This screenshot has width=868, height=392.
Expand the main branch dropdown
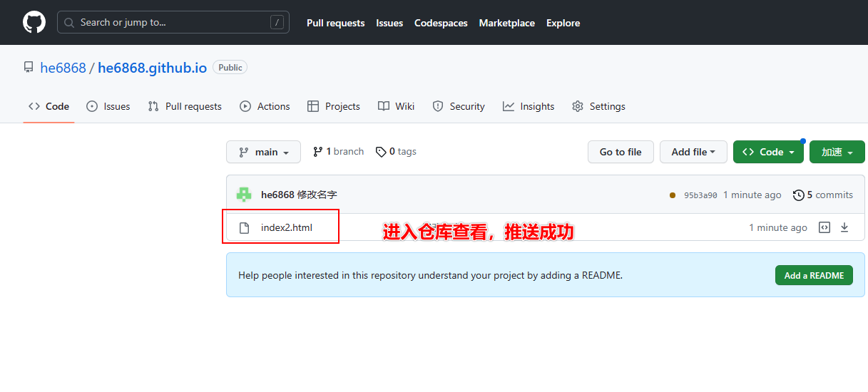264,152
